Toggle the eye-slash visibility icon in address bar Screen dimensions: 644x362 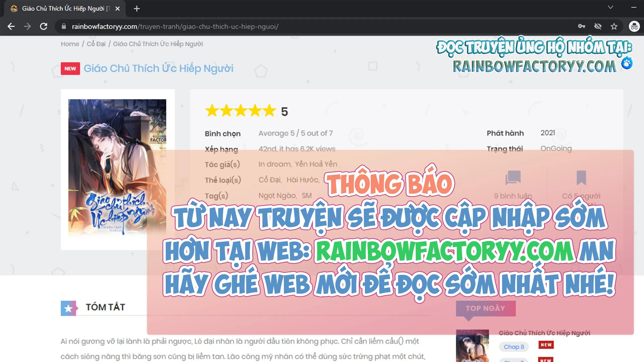click(598, 26)
